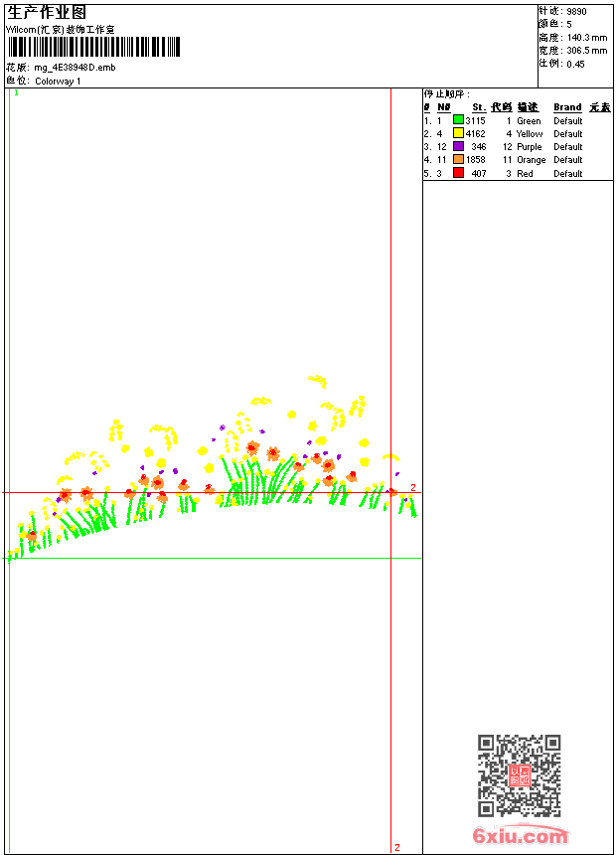The image size is (616, 855).
Task: Click the green start marker 1
Action: tap(16, 92)
